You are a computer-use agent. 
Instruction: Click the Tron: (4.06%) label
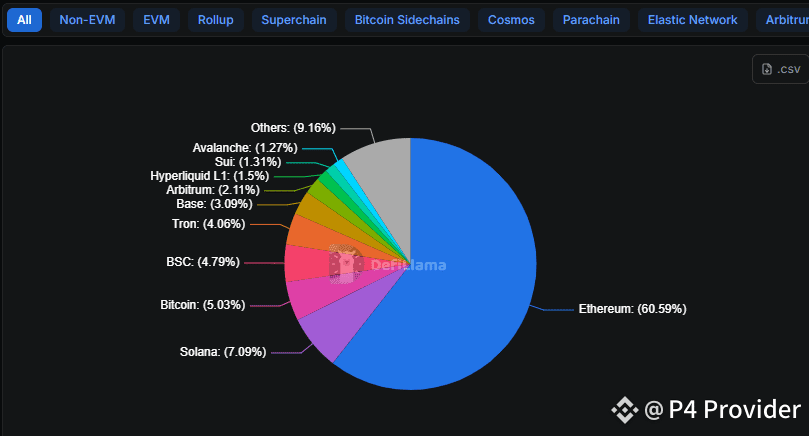pos(208,224)
